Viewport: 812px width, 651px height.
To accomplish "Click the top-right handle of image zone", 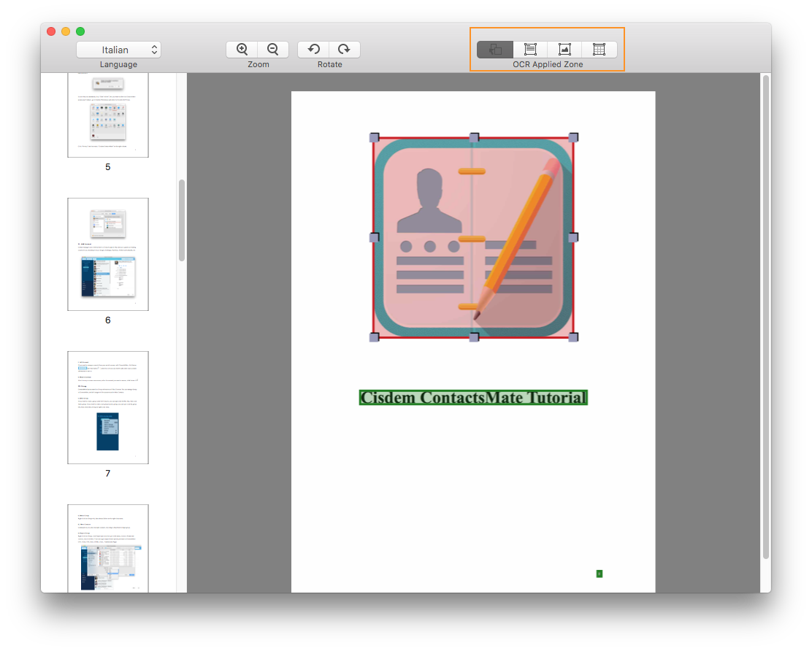I will [x=573, y=137].
